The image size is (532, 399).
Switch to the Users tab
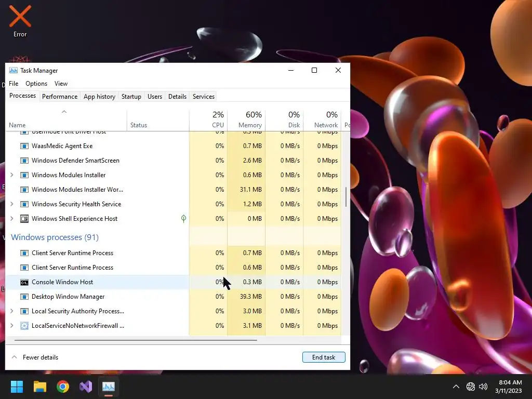tap(155, 97)
